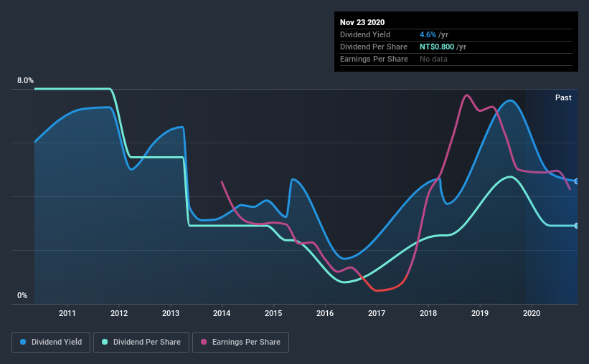Toggle the Earnings Per Share legend button
Viewport: 589px width, 364px height.
tap(240, 343)
